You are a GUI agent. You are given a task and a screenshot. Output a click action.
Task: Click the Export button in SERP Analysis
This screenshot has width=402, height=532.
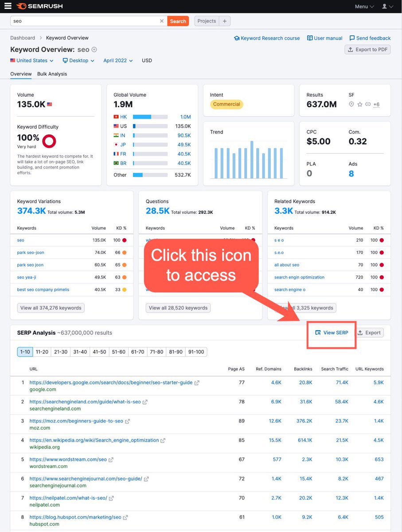pyautogui.click(x=369, y=332)
